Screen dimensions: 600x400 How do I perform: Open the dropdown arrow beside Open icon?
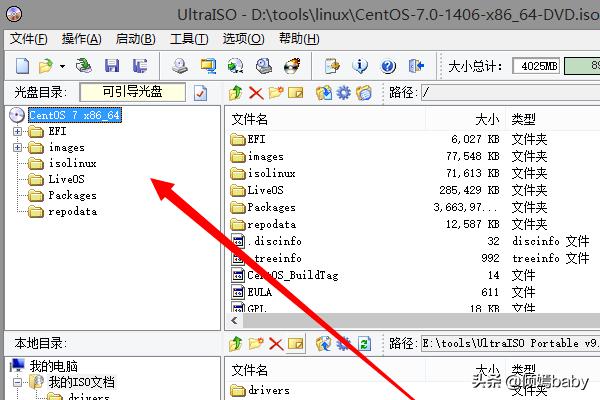tap(62, 66)
